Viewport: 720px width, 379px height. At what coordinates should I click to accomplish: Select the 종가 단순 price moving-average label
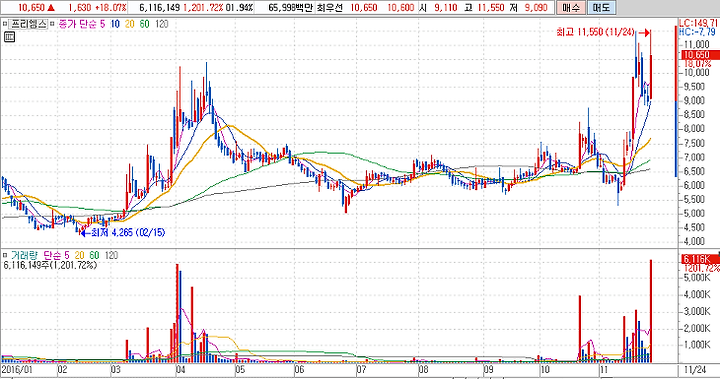point(77,24)
